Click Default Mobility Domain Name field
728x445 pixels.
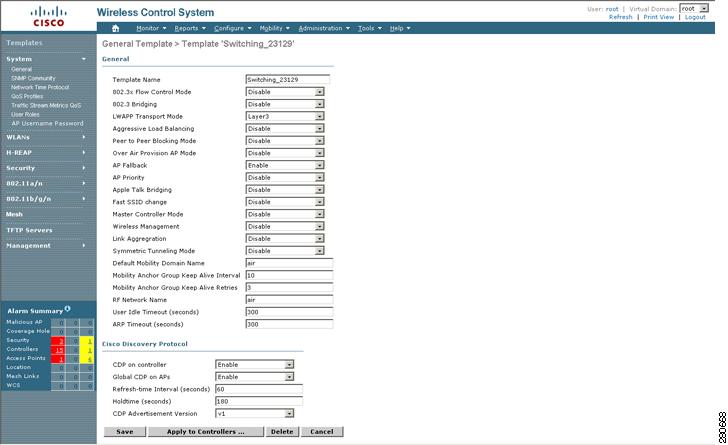tap(289, 263)
